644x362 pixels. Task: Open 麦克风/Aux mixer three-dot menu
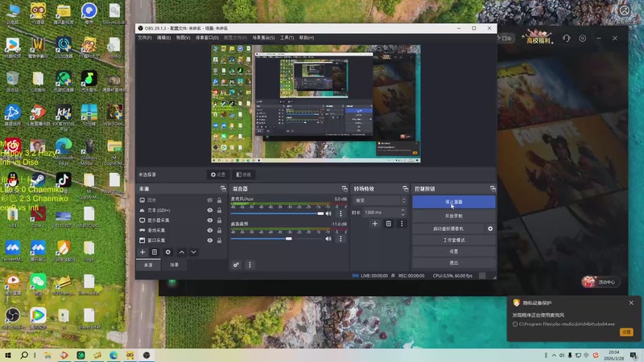click(341, 214)
